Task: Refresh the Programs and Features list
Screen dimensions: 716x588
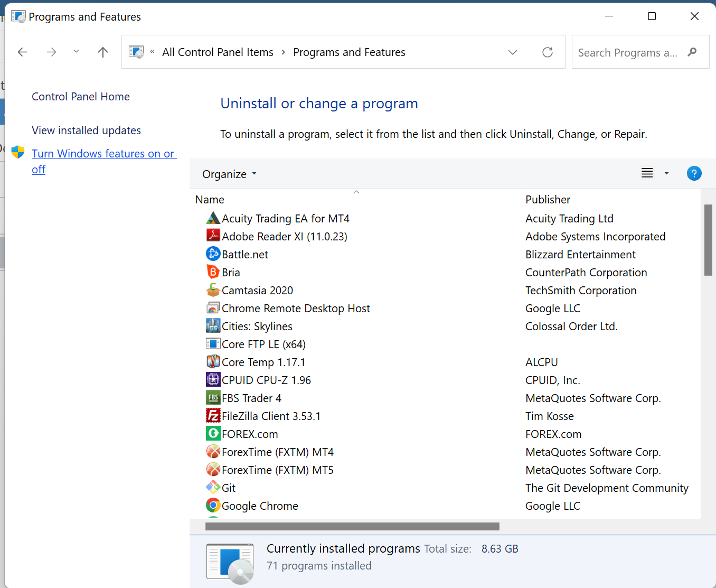Action: [548, 52]
